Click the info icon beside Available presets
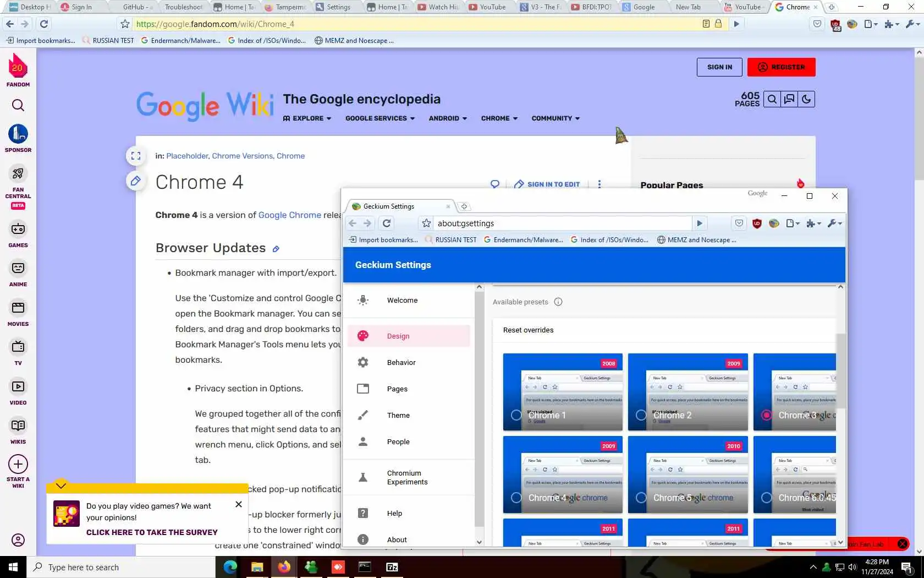 [558, 302]
